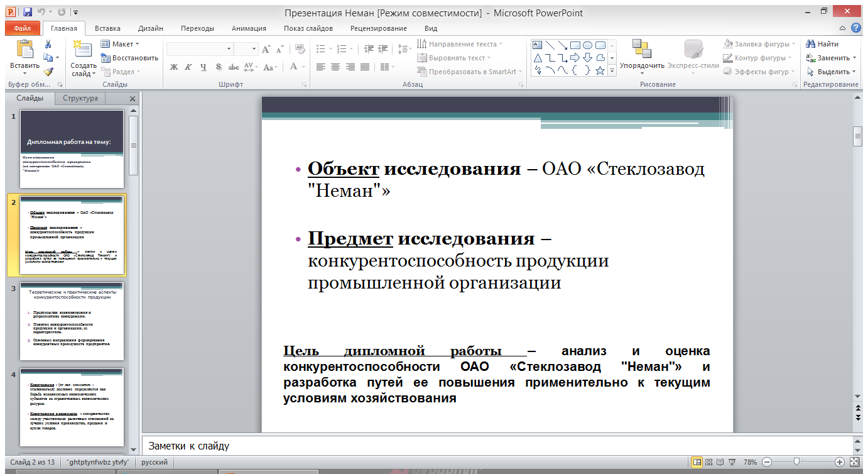The image size is (868, 474).
Task: Open the Файл tab
Action: [x=22, y=28]
